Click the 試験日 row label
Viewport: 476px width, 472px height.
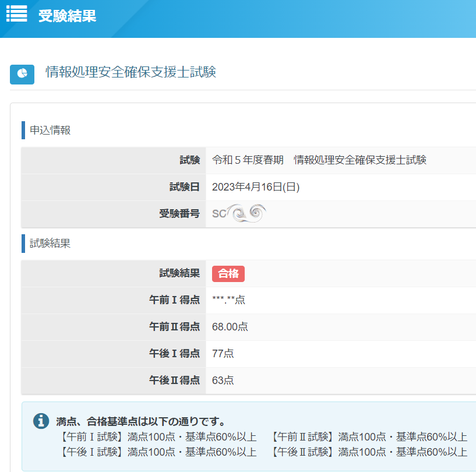click(x=185, y=186)
